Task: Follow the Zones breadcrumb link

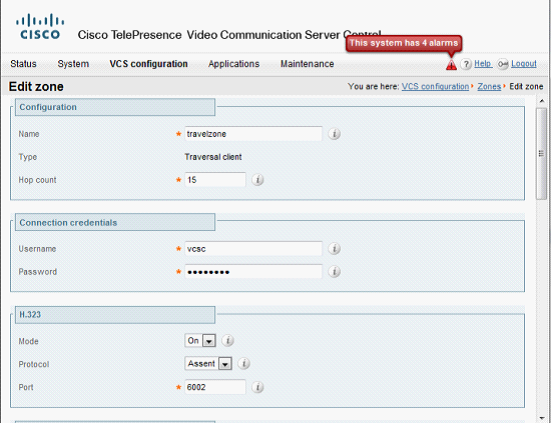Action: coord(489,86)
